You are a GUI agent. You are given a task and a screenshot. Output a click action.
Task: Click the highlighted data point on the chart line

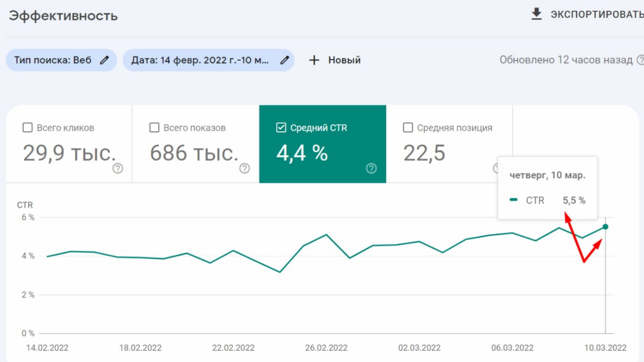coord(605,227)
